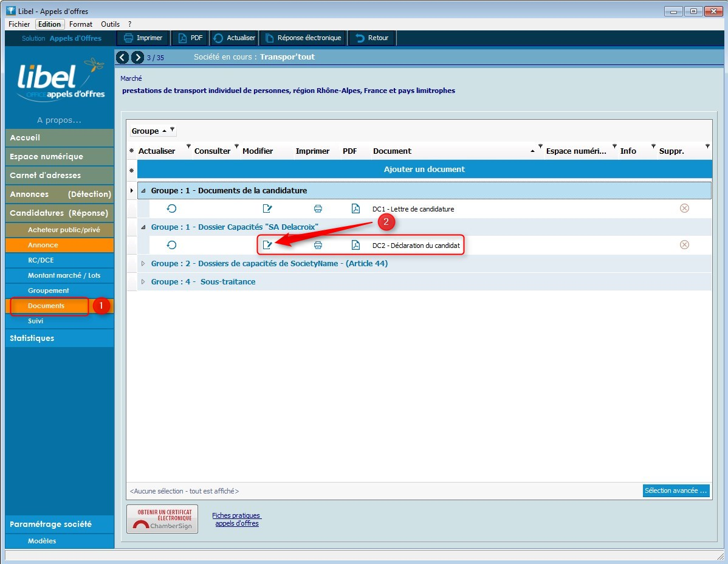Edit the DC2 Déclaration du candidat document
This screenshot has height=564, width=728.
(267, 245)
